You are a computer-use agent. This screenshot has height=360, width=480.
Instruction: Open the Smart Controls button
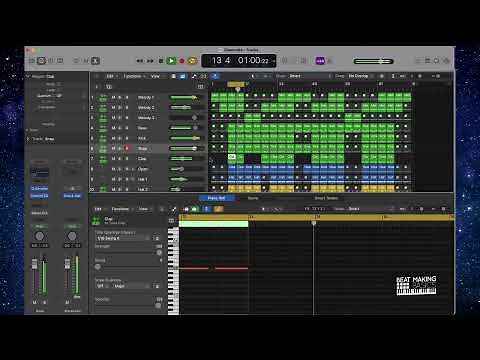click(76, 61)
